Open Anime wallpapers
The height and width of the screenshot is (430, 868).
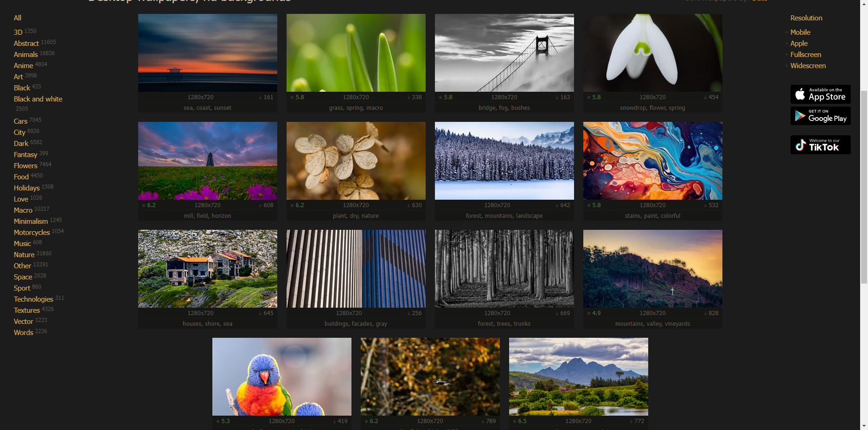pos(24,66)
